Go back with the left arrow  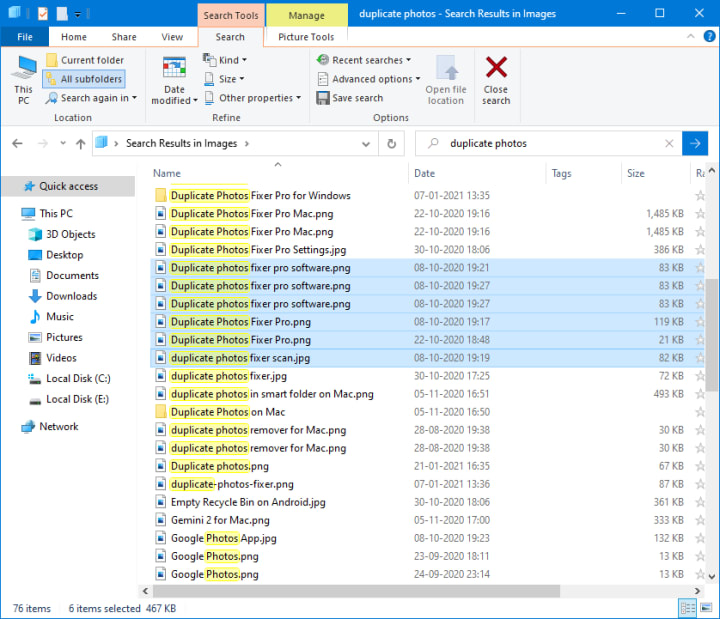click(x=17, y=144)
